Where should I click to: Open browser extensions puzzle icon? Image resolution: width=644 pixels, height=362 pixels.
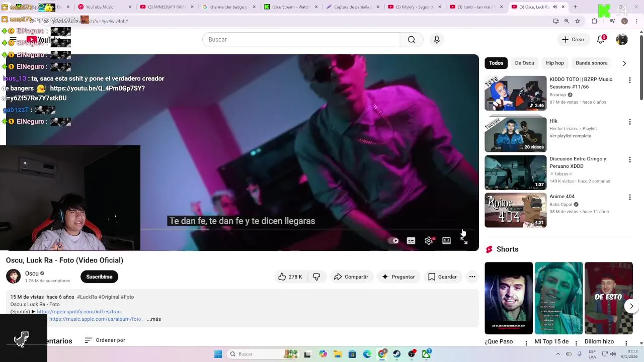pos(595,21)
